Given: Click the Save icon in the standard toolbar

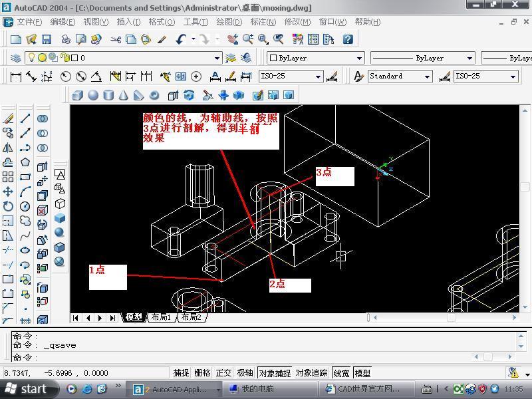Looking at the screenshot, I should pos(47,39).
